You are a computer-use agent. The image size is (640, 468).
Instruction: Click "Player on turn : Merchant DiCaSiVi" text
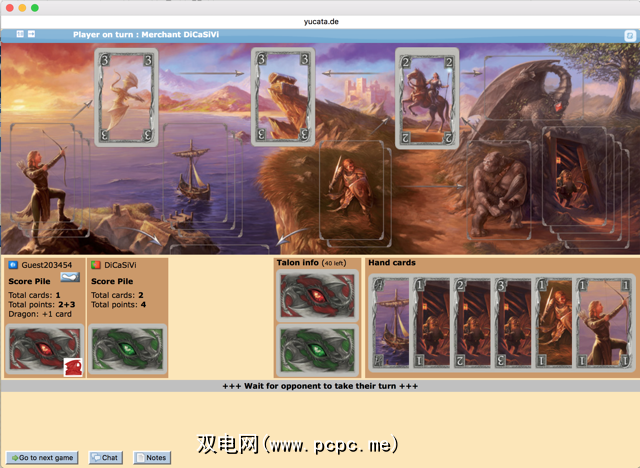[146, 35]
